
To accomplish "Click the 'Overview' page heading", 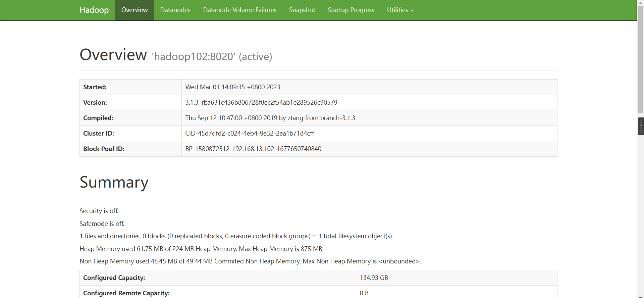I will pyautogui.click(x=113, y=55).
